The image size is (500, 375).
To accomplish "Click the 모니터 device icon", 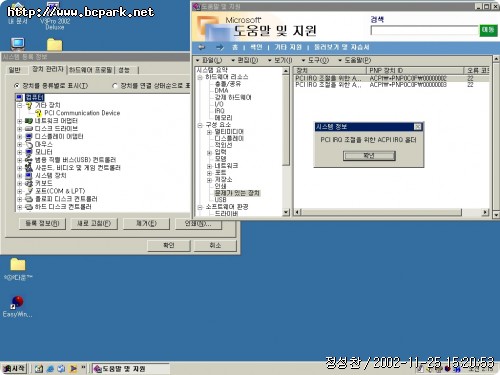I will click(29, 152).
